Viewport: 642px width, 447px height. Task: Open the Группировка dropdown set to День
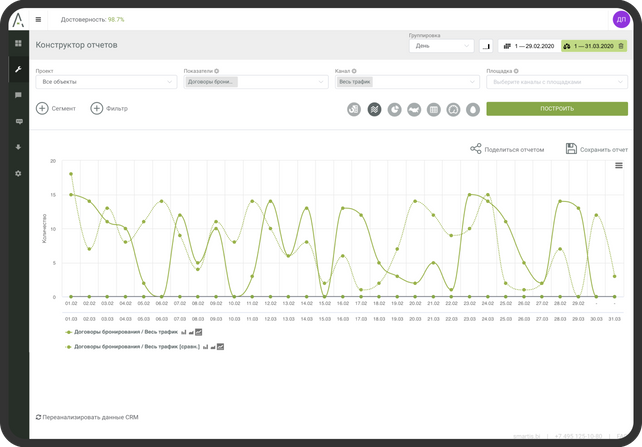click(441, 46)
